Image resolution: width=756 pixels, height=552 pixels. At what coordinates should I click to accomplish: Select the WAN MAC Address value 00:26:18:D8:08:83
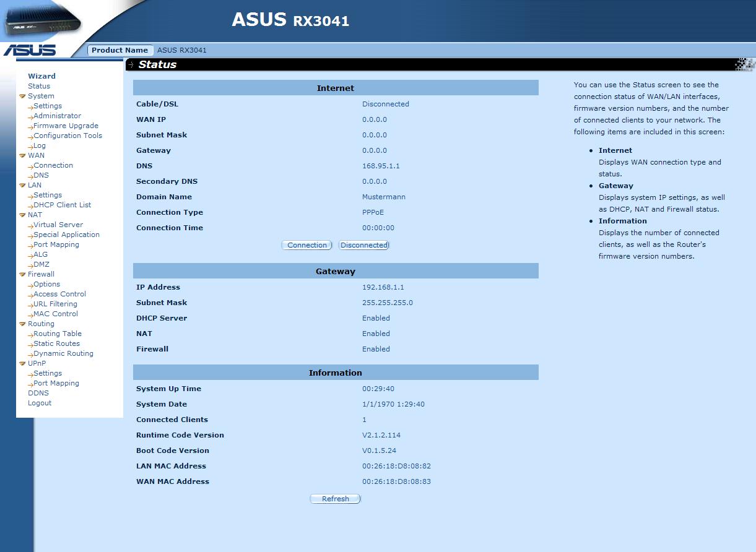[396, 481]
